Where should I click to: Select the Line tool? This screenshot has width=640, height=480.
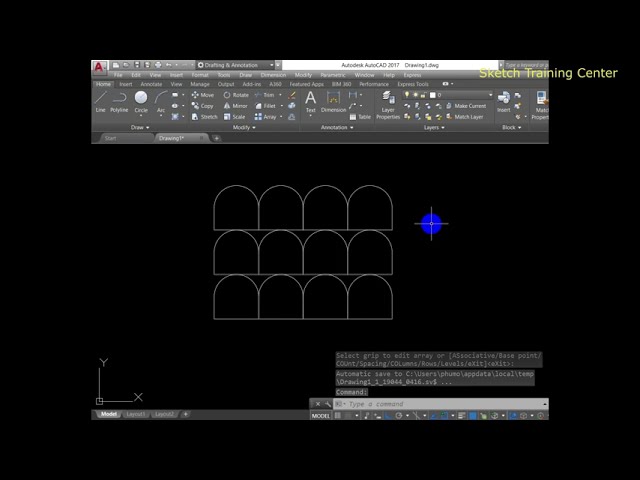pyautogui.click(x=100, y=102)
